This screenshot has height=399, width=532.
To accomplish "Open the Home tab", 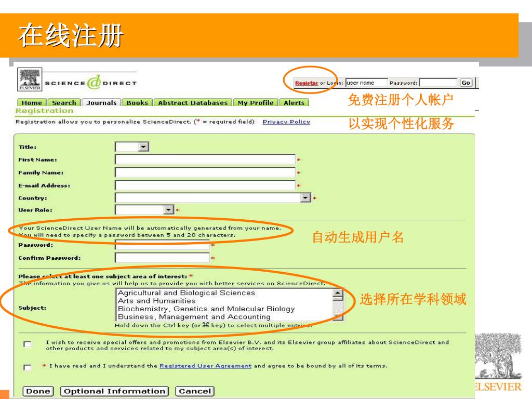I will pos(32,102).
